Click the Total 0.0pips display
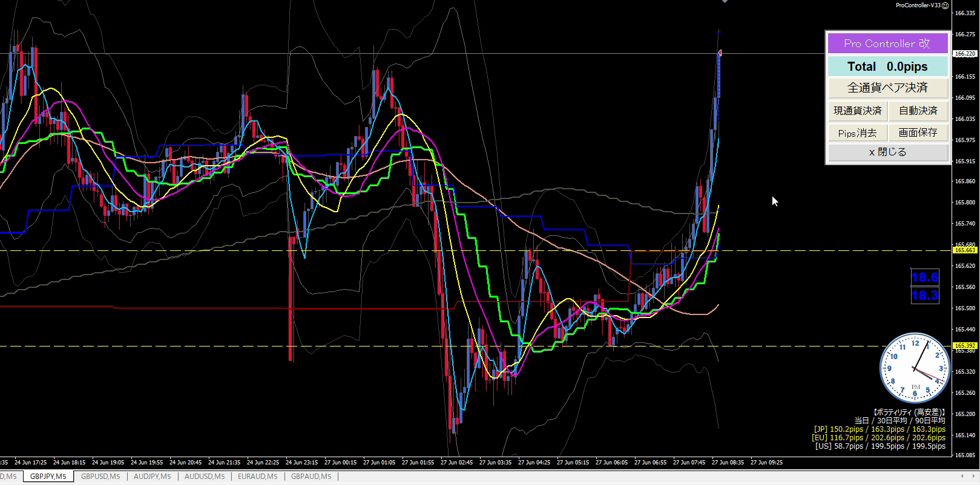980x485 pixels. pyautogui.click(x=887, y=67)
